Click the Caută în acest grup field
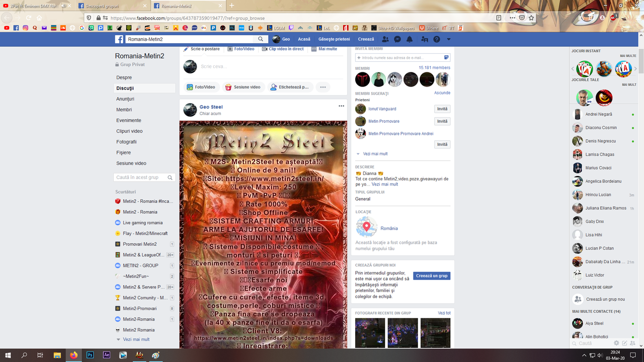This screenshot has width=644, height=362. coord(144,177)
